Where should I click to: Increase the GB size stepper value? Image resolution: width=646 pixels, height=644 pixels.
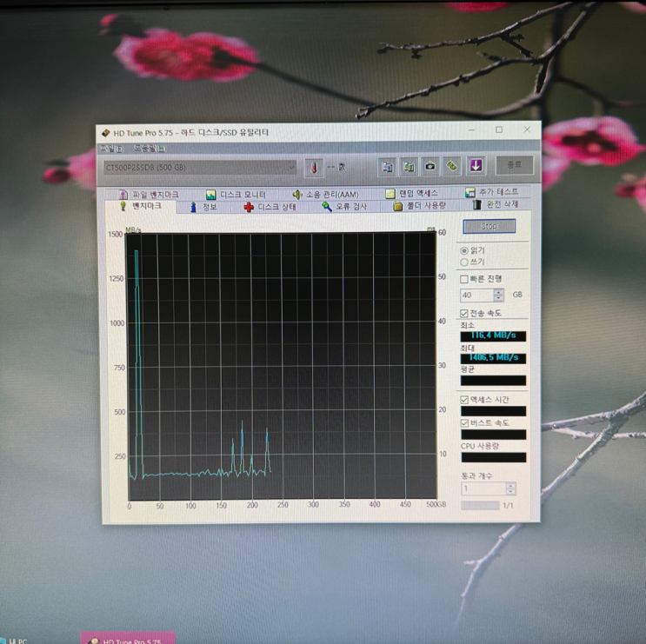tap(498, 292)
